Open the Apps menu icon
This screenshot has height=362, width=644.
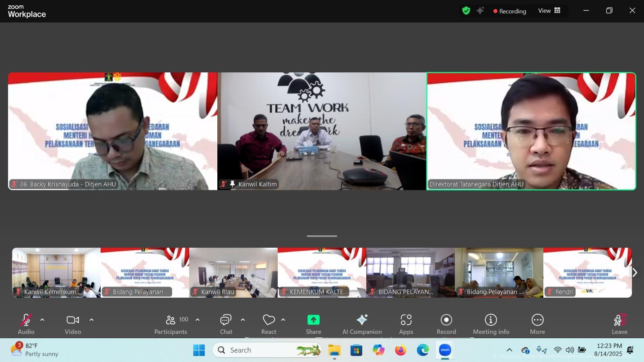click(406, 324)
